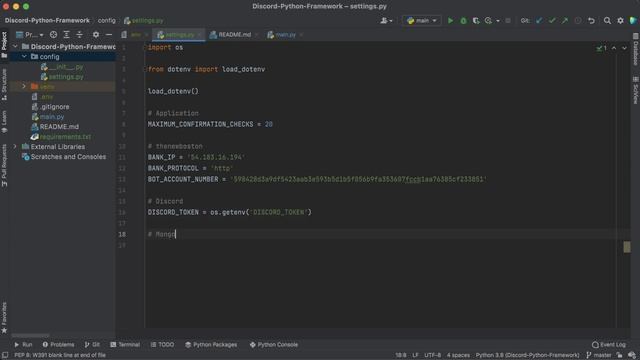Open the Structure tool window
This screenshot has width=640, height=360.
tap(4, 84)
